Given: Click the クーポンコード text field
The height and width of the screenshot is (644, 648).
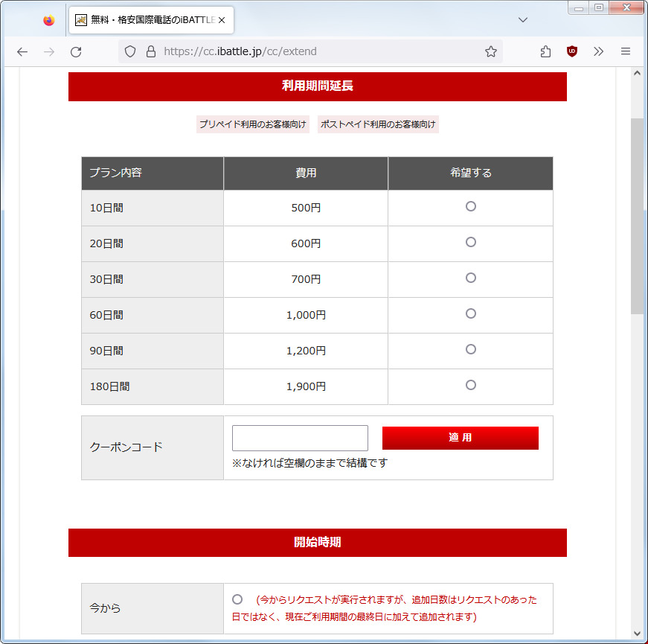Looking at the screenshot, I should point(300,438).
